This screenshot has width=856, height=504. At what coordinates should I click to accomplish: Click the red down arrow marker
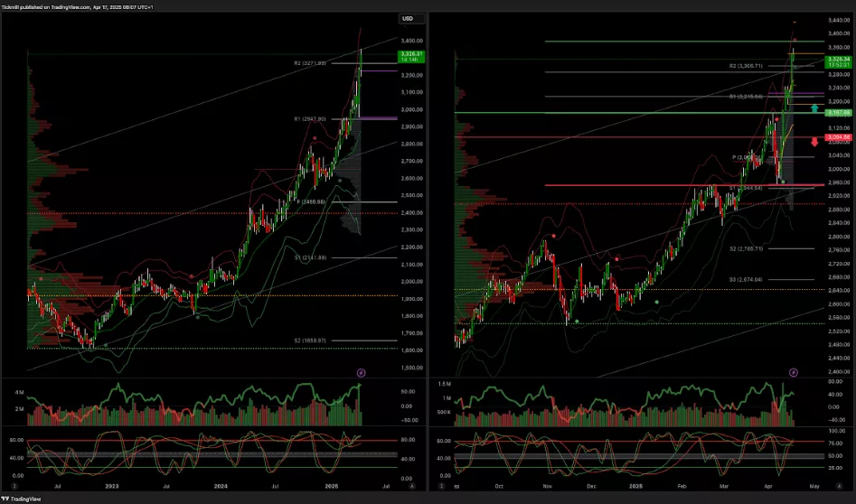tap(814, 142)
